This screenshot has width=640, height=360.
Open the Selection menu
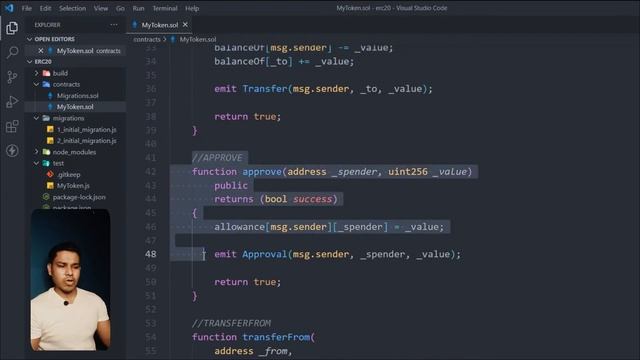point(72,8)
